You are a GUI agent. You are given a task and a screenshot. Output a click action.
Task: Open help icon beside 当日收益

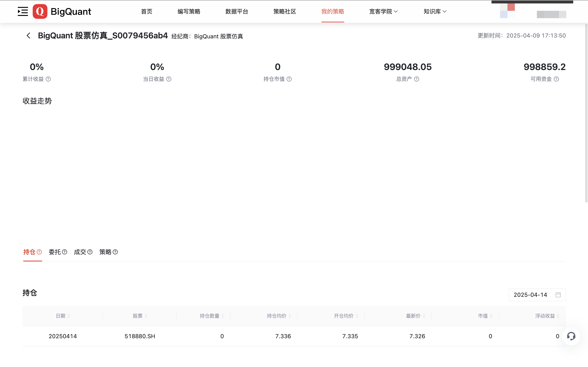coord(169,79)
